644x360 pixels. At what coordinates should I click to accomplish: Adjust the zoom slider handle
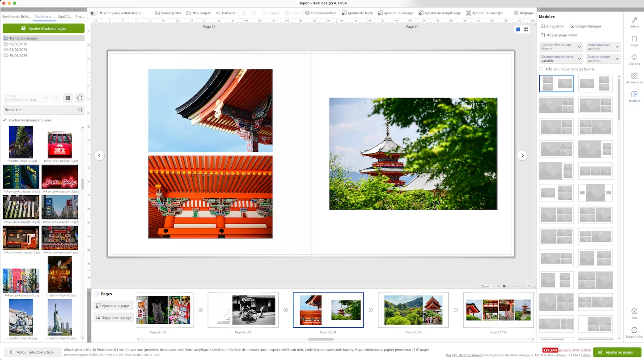tap(504, 286)
